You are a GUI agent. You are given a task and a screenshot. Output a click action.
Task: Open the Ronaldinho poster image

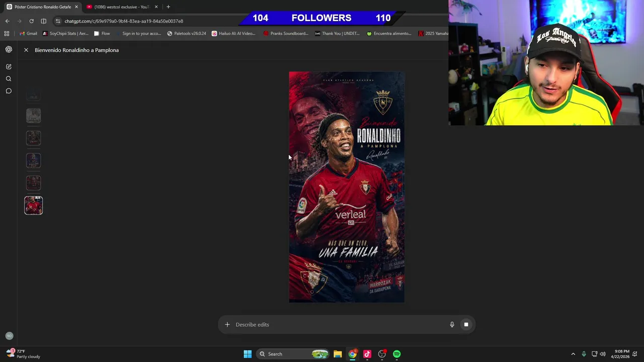(347, 187)
